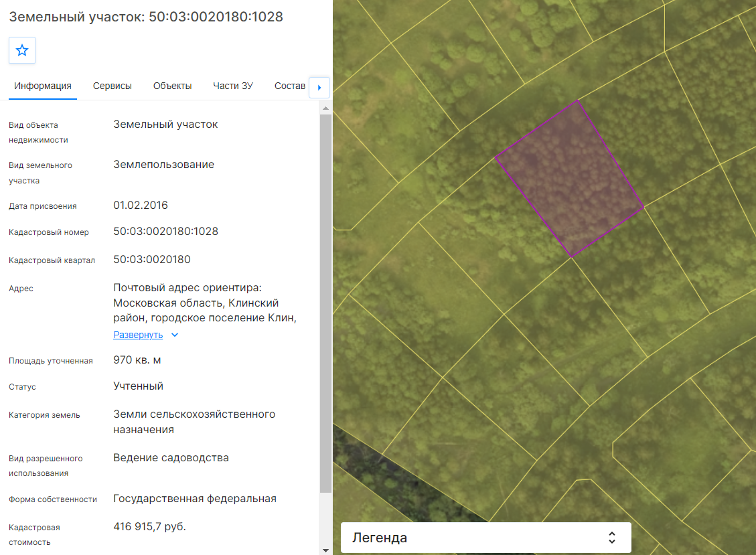Open the Состав tab
This screenshot has height=555, width=756.
(x=290, y=86)
